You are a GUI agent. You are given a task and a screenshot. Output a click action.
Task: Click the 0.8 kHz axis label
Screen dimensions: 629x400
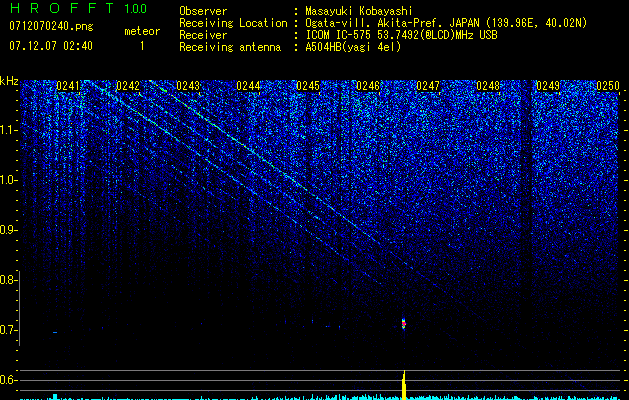point(9,280)
